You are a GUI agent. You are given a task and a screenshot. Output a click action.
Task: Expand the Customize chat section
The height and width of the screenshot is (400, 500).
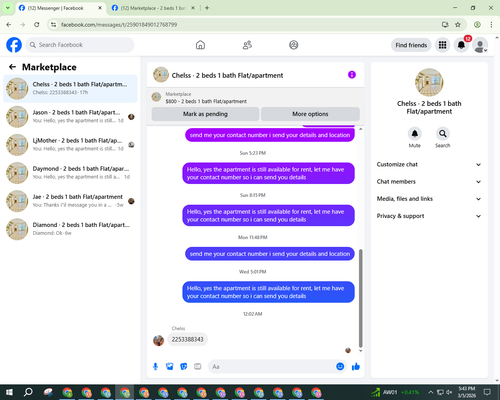[429, 164]
